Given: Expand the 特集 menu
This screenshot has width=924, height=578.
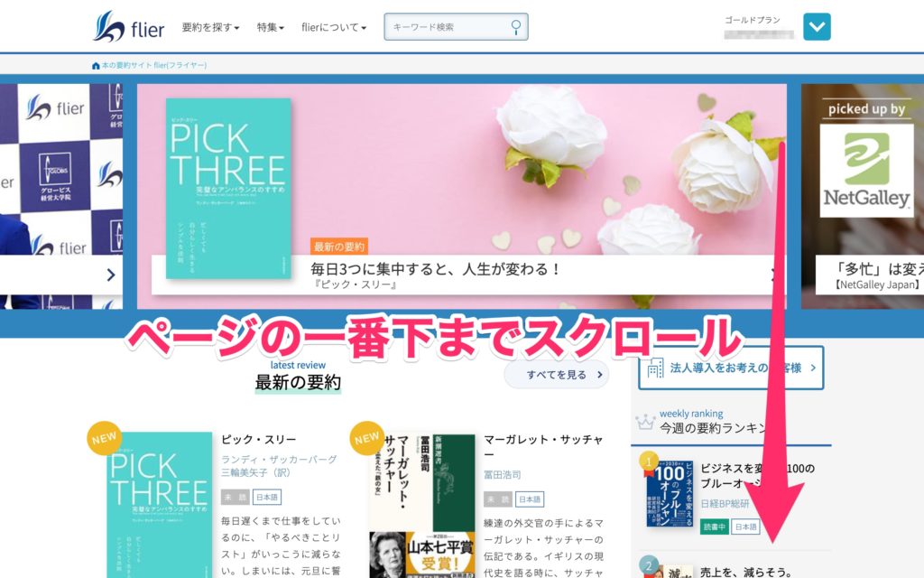Looking at the screenshot, I should (271, 27).
